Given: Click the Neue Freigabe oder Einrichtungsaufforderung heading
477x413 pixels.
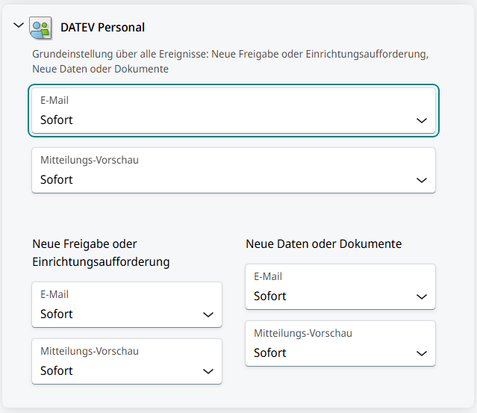Looking at the screenshot, I should [101, 253].
